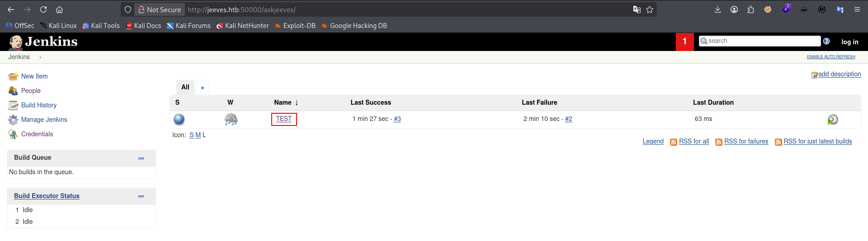Click RSS icon beside RSS for failures
868x241 pixels.
(x=719, y=142)
